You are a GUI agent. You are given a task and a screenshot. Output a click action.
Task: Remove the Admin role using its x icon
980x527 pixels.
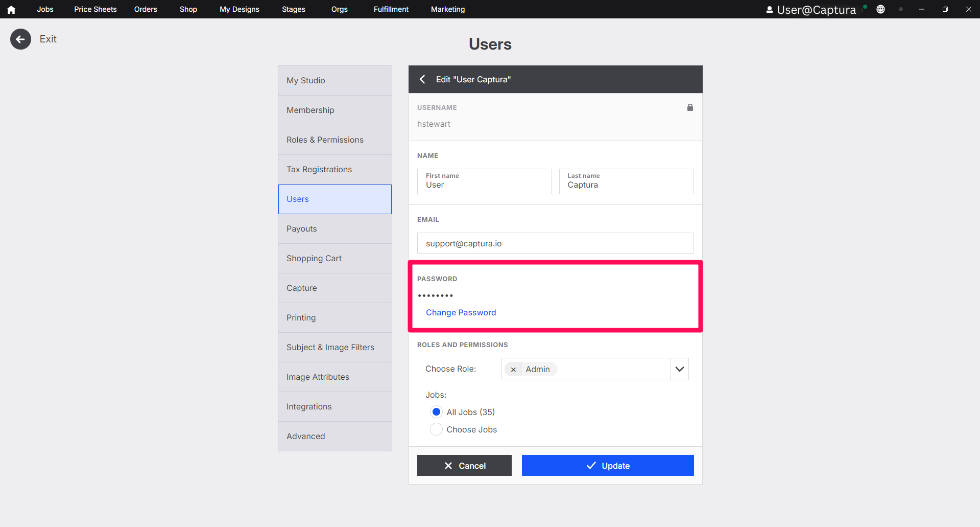tap(513, 369)
